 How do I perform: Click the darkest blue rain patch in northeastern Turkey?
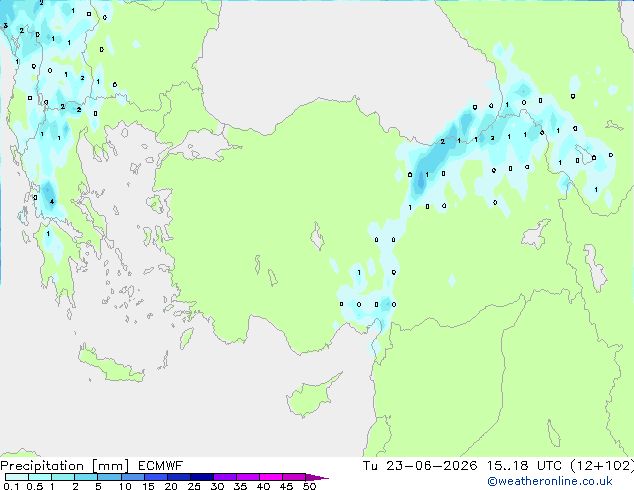pos(421,181)
